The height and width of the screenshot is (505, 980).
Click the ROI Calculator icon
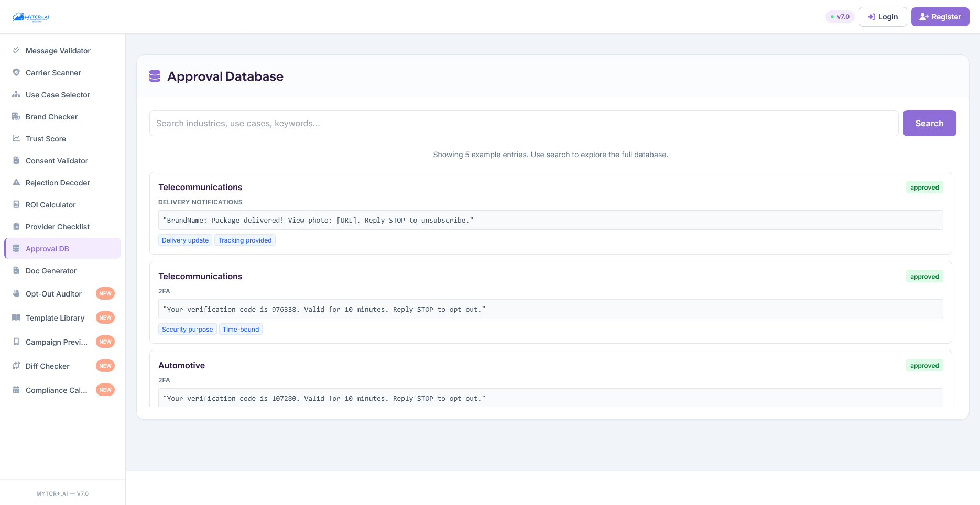[16, 204]
